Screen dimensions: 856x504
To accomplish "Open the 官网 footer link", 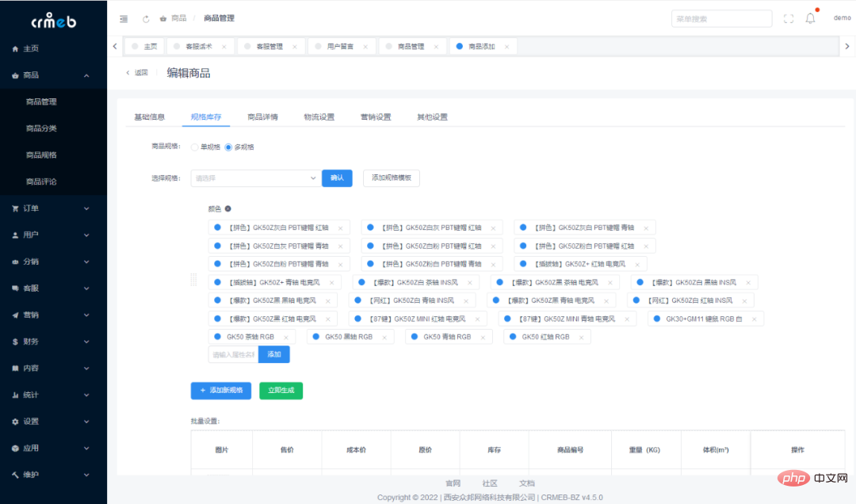I will (x=453, y=483).
